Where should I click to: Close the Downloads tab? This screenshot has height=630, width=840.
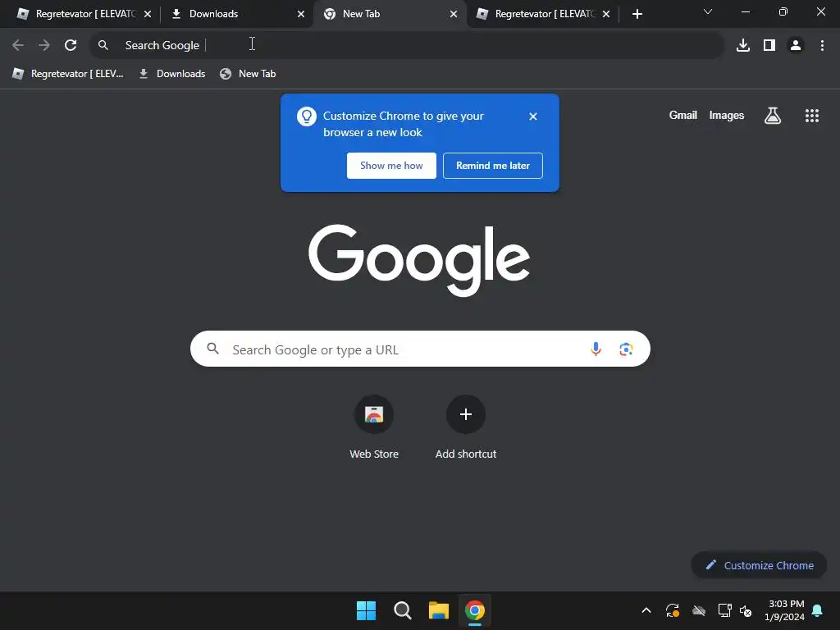pyautogui.click(x=301, y=14)
